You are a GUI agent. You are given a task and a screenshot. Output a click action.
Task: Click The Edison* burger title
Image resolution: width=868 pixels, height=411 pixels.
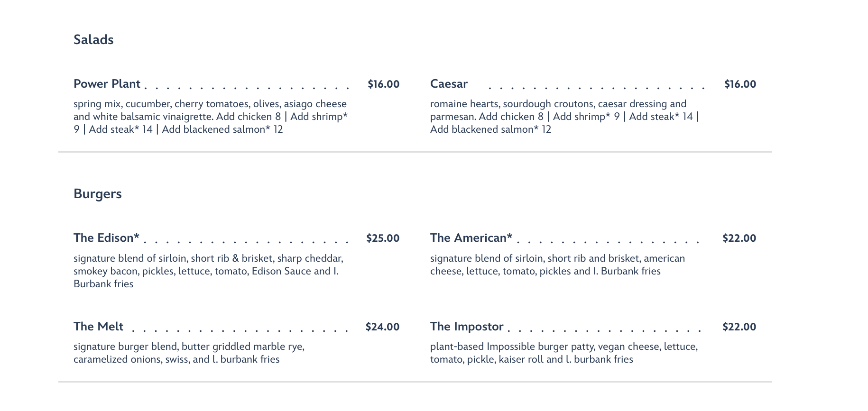[x=106, y=238]
